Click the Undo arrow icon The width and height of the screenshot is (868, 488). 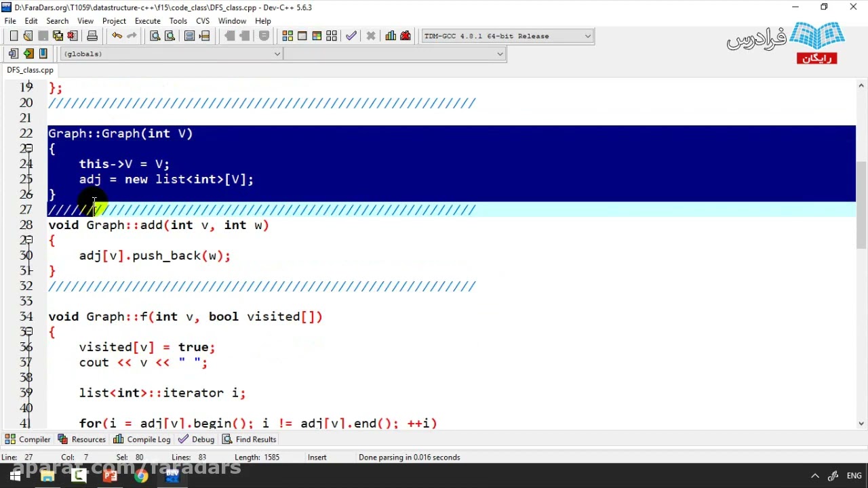pyautogui.click(x=117, y=36)
